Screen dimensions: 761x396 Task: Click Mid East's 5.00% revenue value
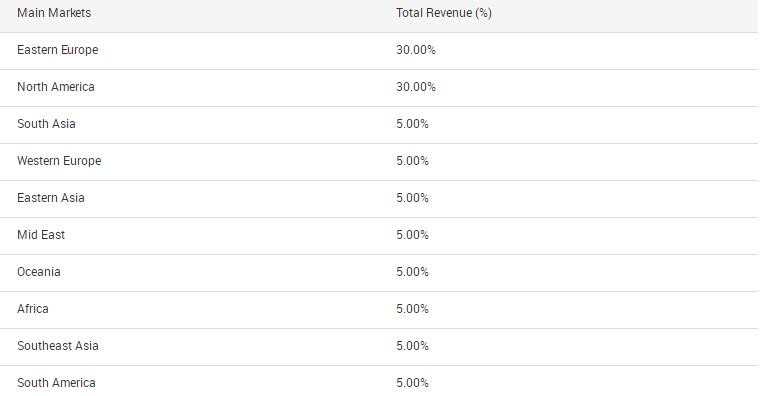point(413,235)
